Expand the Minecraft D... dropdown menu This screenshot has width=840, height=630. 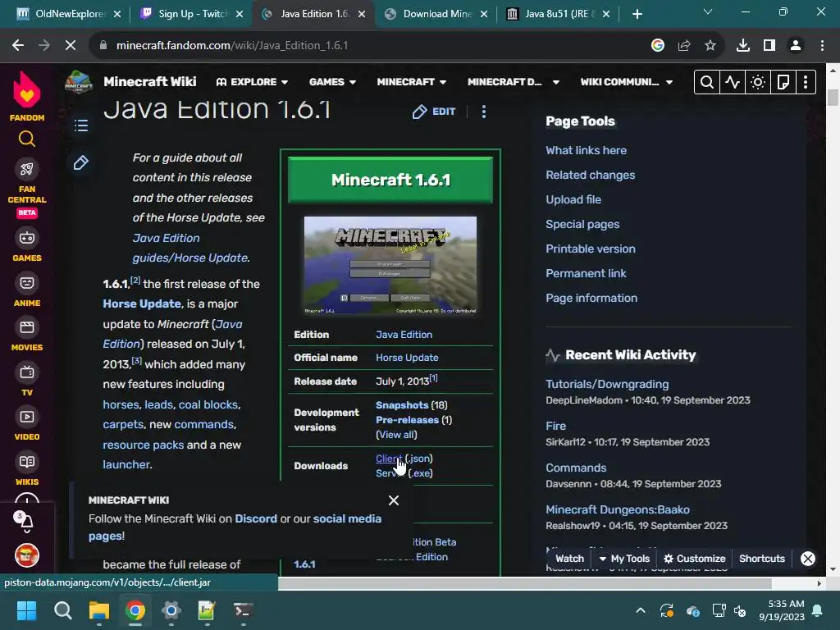(514, 82)
